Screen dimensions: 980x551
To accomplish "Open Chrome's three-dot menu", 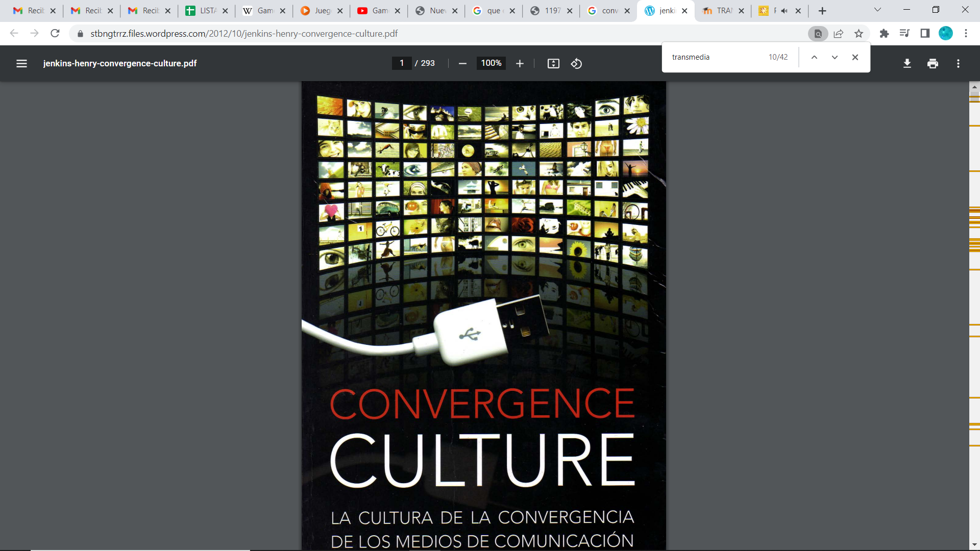I will click(x=966, y=34).
